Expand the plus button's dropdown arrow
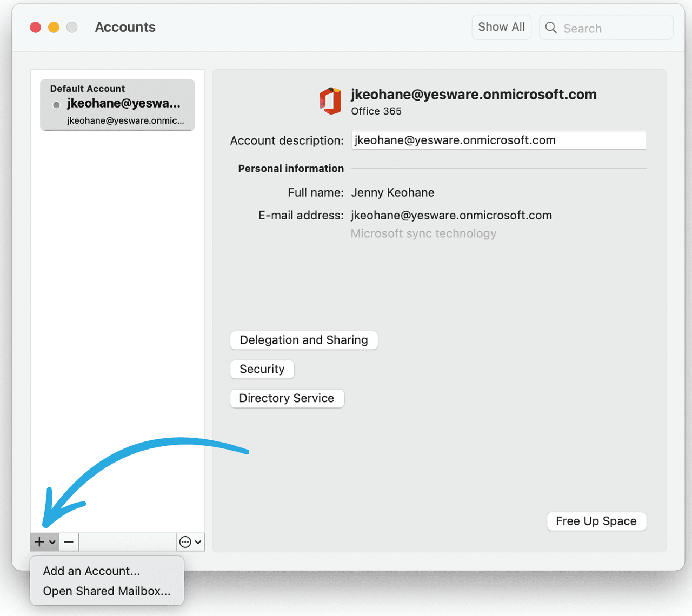 (x=52, y=541)
